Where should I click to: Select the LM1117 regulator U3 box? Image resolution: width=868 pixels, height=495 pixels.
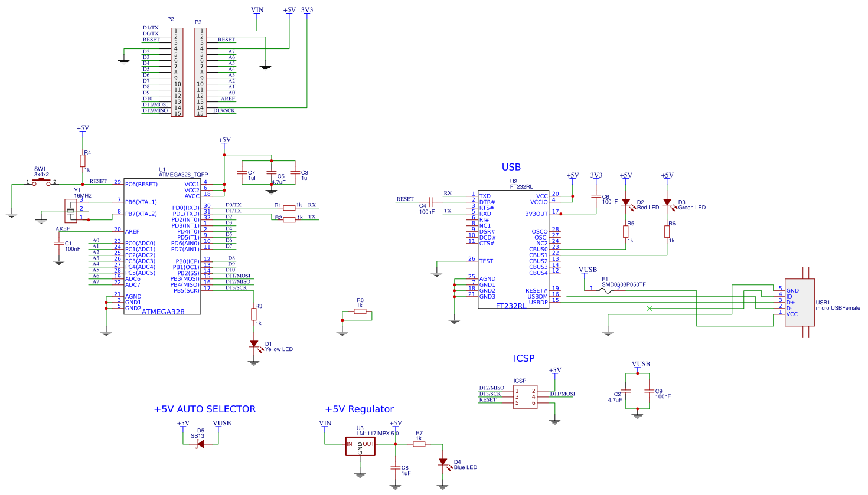[360, 447]
